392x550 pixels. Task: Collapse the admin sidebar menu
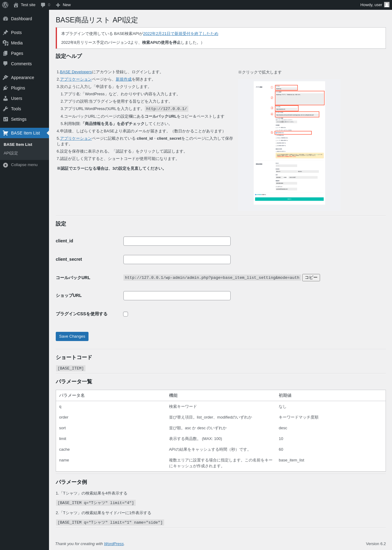tap(24, 165)
